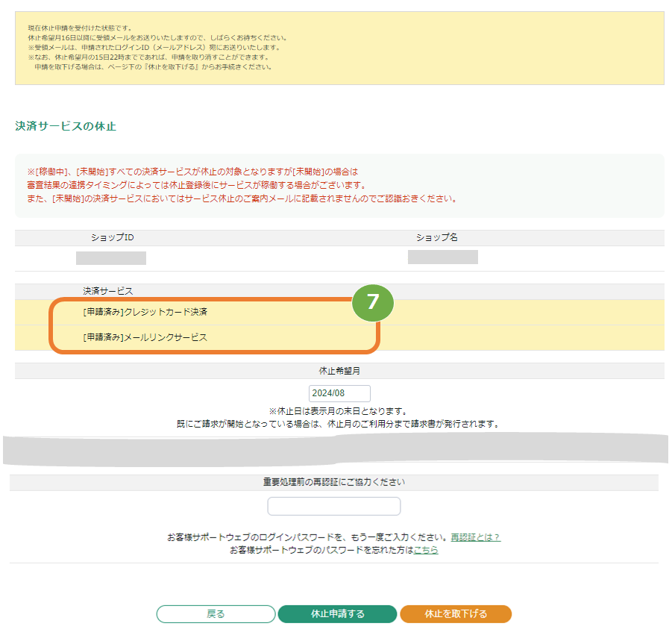
Task: Focus the re-authentication password field
Action: [x=334, y=506]
